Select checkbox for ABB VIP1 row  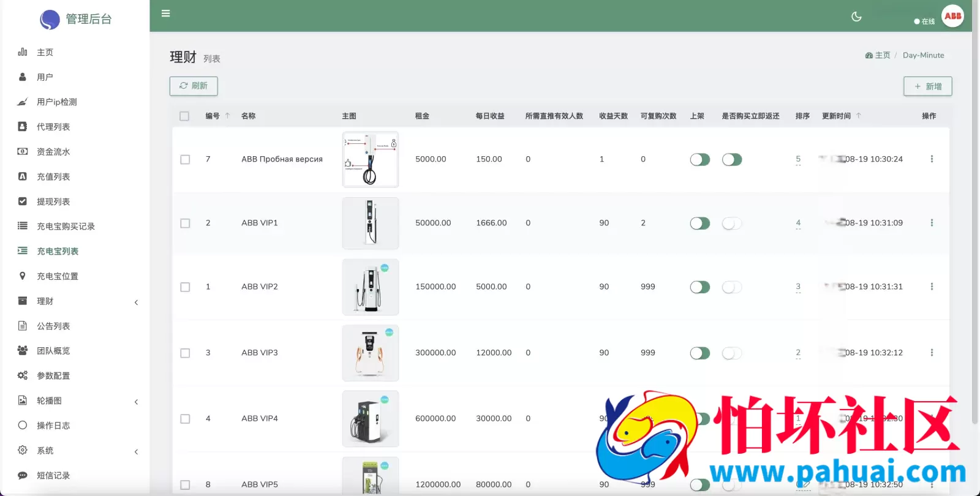pos(185,224)
